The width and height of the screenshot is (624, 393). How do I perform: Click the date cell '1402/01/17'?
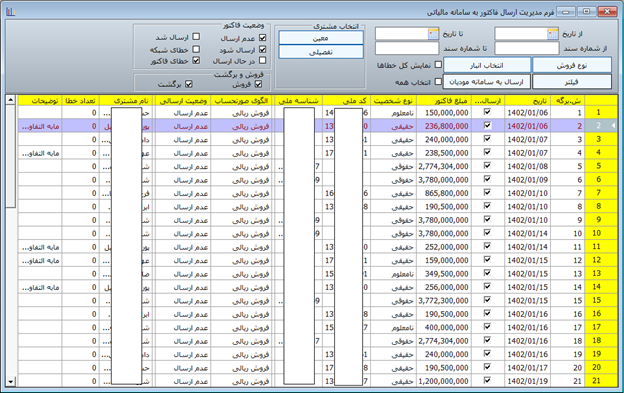[528, 368]
